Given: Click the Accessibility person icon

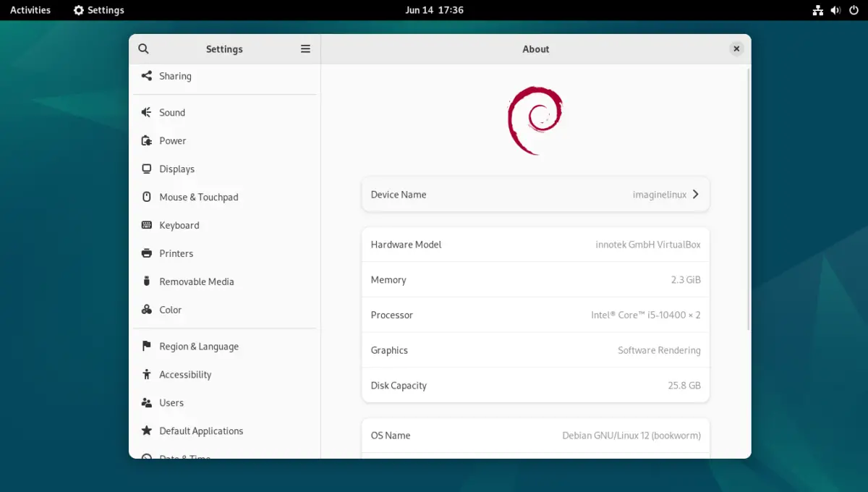Looking at the screenshot, I should 146,374.
